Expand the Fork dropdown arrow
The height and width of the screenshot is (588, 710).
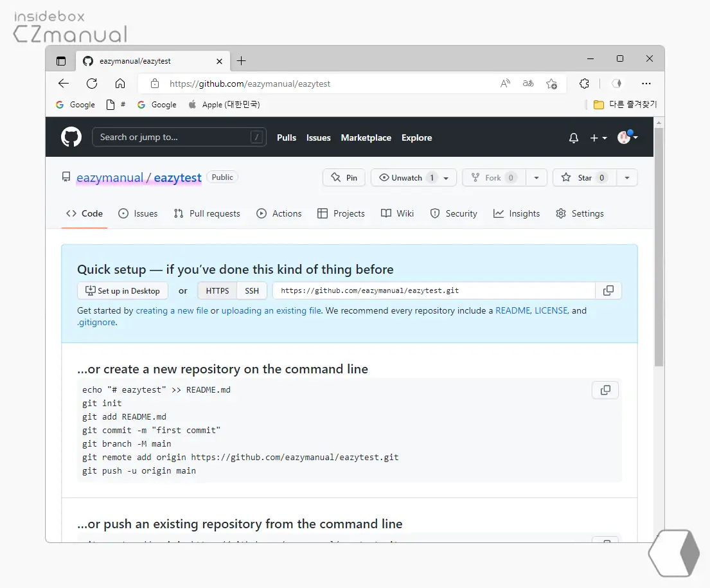point(537,177)
